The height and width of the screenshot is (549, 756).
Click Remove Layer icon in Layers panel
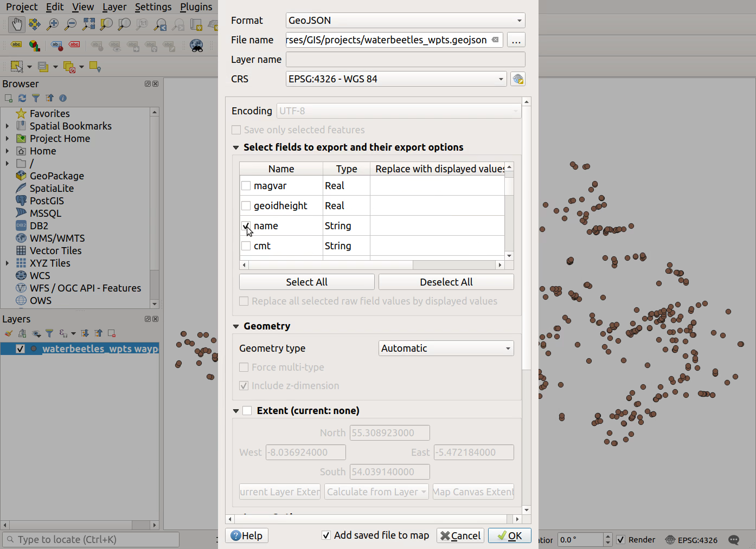(x=112, y=333)
